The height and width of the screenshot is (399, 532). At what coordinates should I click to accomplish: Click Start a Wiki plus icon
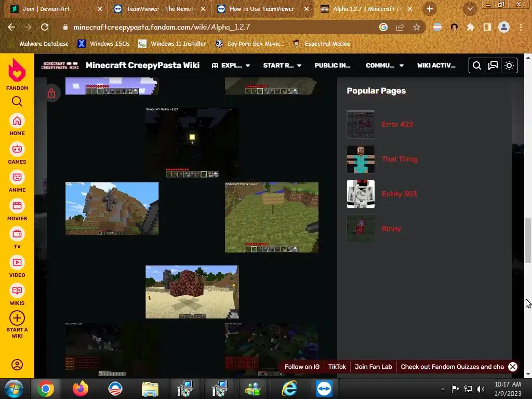17,318
